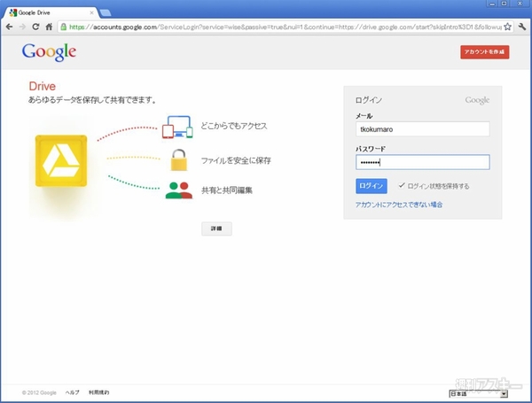Focus the パスワード password field
Viewport: 532px width, 403px height.
pos(422,162)
